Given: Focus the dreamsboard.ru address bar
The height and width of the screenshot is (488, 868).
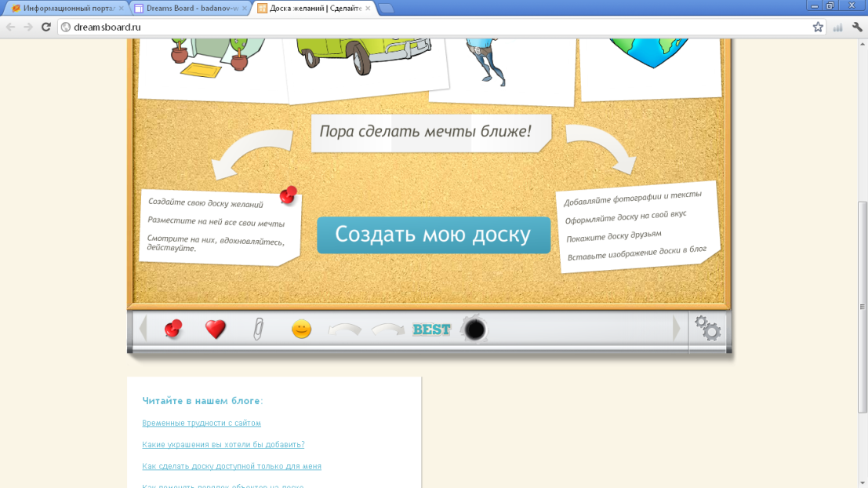Looking at the screenshot, I should click(x=441, y=27).
